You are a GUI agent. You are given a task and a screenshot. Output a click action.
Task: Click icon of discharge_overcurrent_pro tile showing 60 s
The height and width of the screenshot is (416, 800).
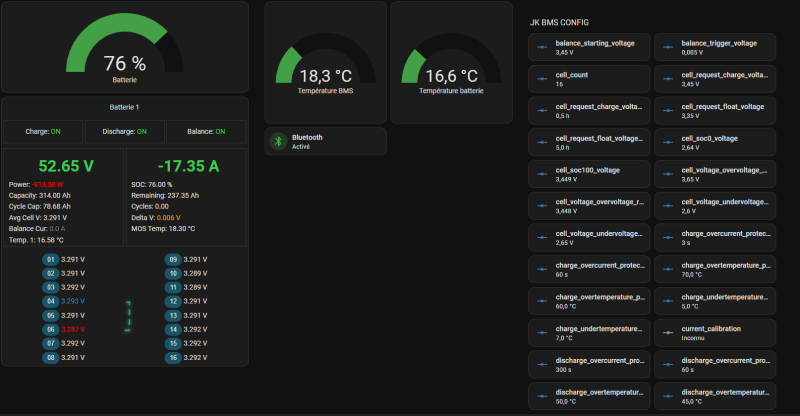[x=668, y=364]
